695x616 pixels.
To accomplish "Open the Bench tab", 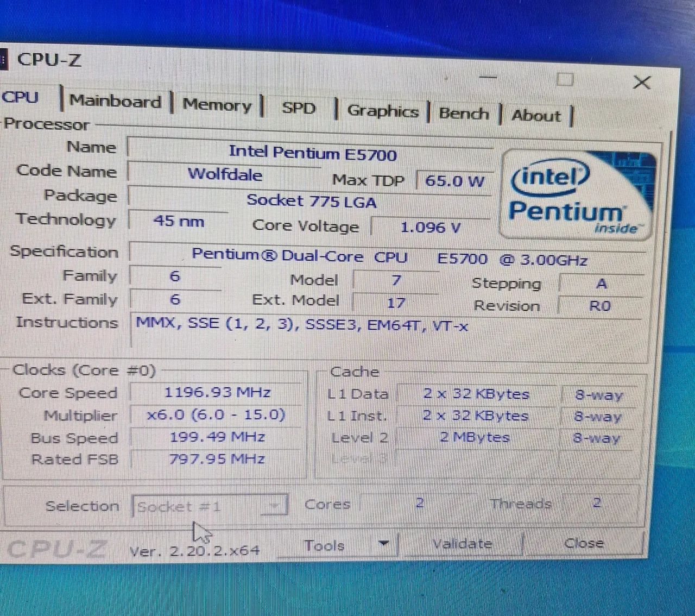I will tap(464, 114).
